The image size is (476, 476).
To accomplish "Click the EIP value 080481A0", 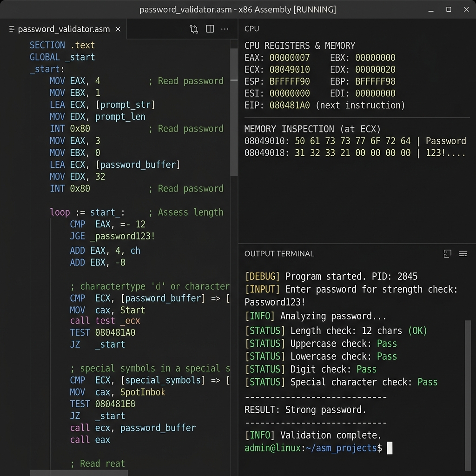I will [290, 106].
